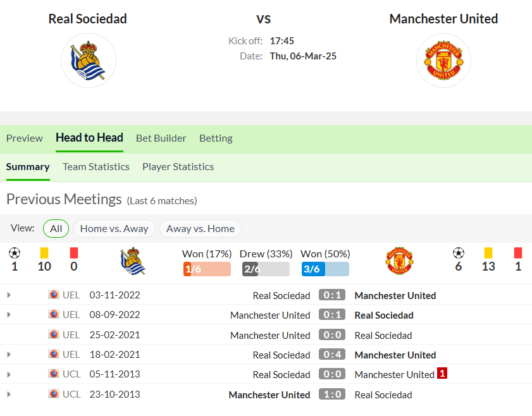The image size is (532, 416).
Task: Click Manchester United small crest in stats row
Action: tap(399, 260)
